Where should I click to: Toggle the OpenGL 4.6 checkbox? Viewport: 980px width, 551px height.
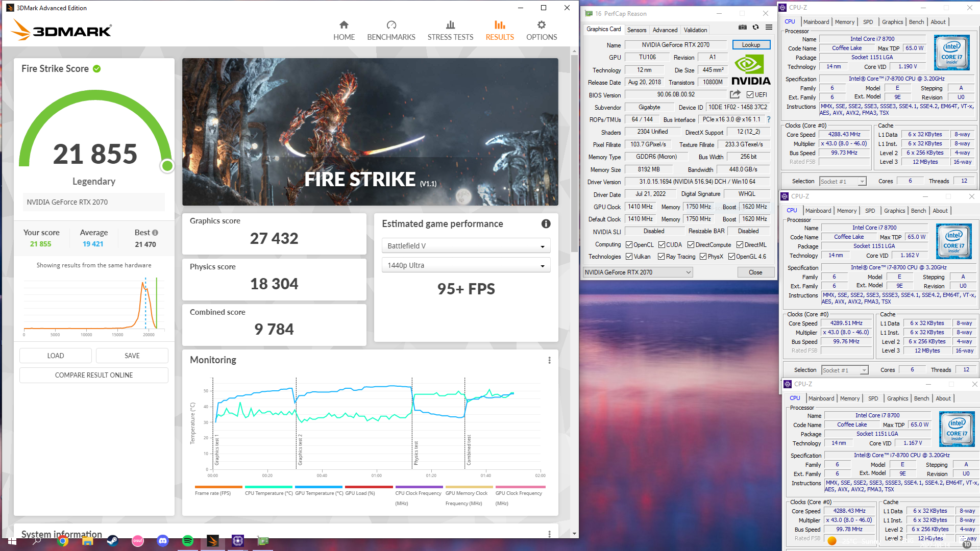[x=731, y=257]
